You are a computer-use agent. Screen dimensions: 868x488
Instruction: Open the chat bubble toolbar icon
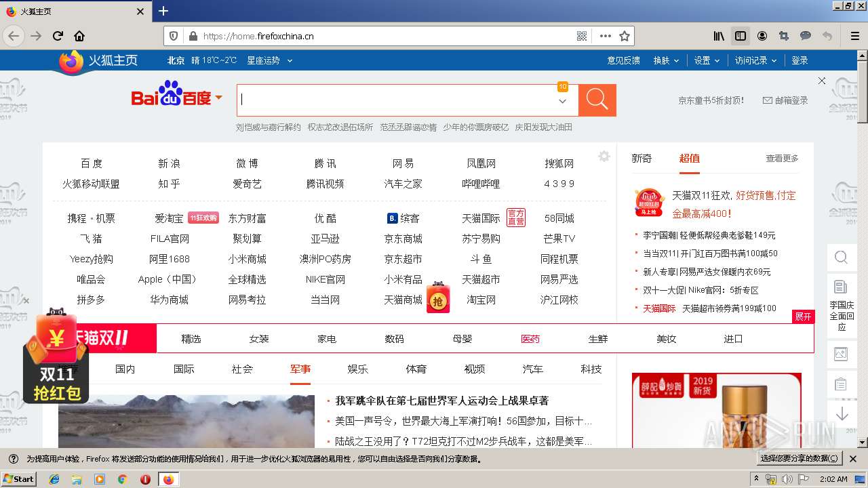pyautogui.click(x=806, y=36)
